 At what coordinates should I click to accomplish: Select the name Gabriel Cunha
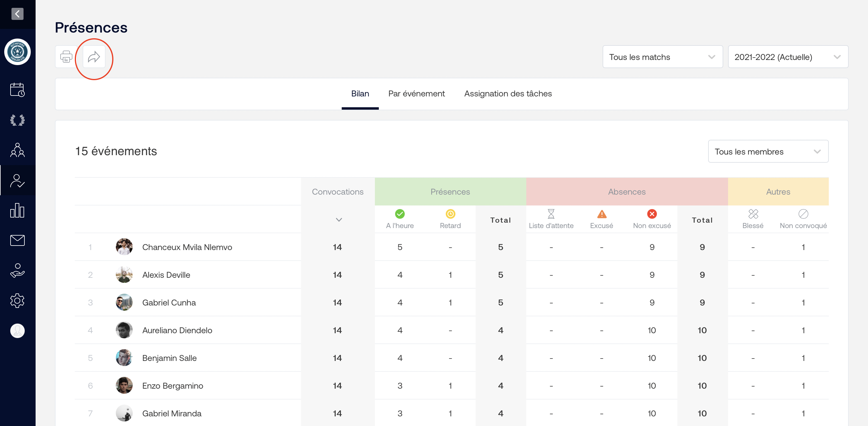point(169,302)
